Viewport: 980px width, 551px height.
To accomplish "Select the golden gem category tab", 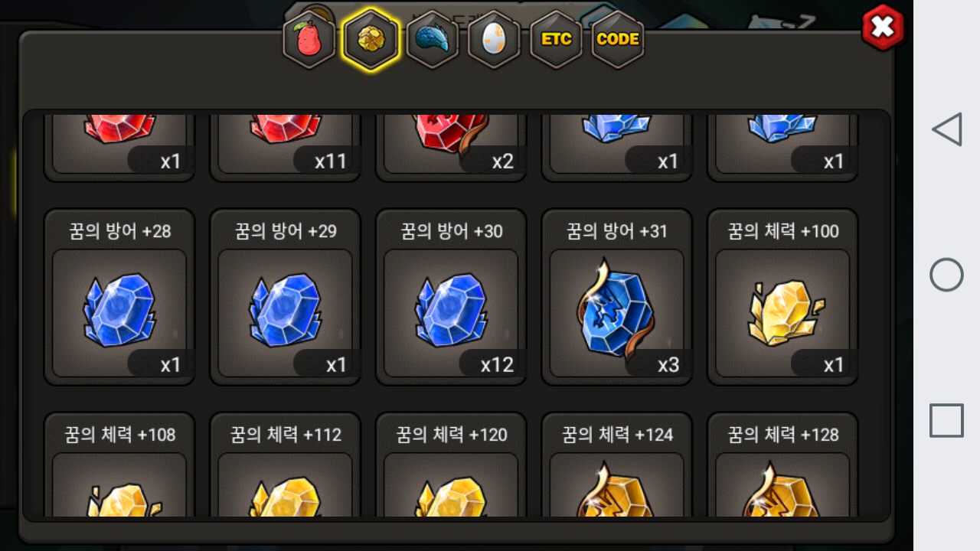I will coord(371,39).
